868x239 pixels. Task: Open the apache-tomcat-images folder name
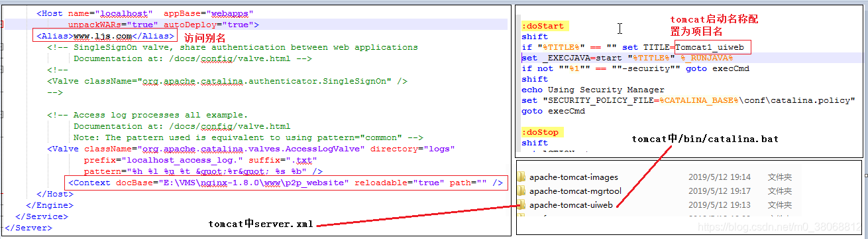pos(574,177)
